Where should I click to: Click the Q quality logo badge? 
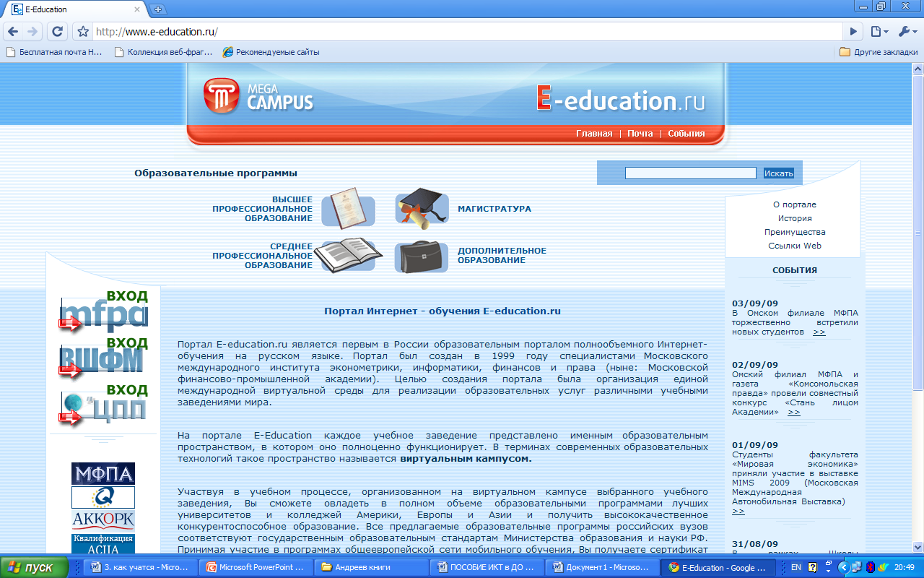click(x=103, y=497)
